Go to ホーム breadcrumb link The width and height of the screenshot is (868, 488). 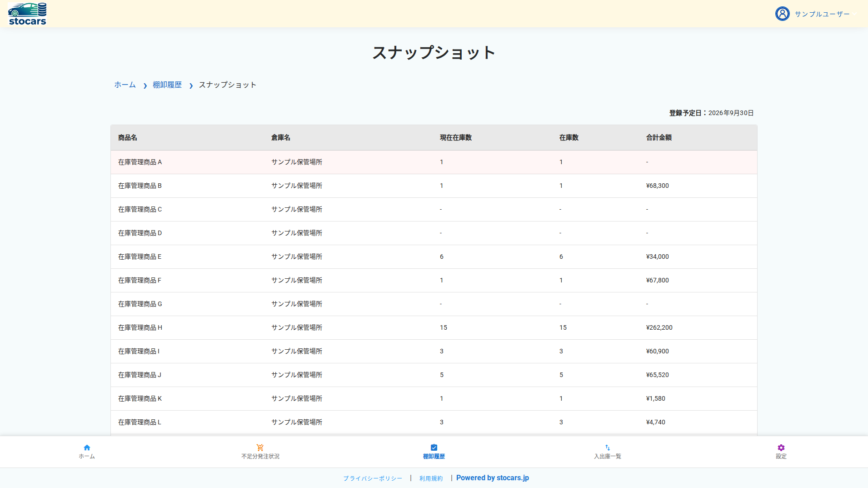[125, 85]
